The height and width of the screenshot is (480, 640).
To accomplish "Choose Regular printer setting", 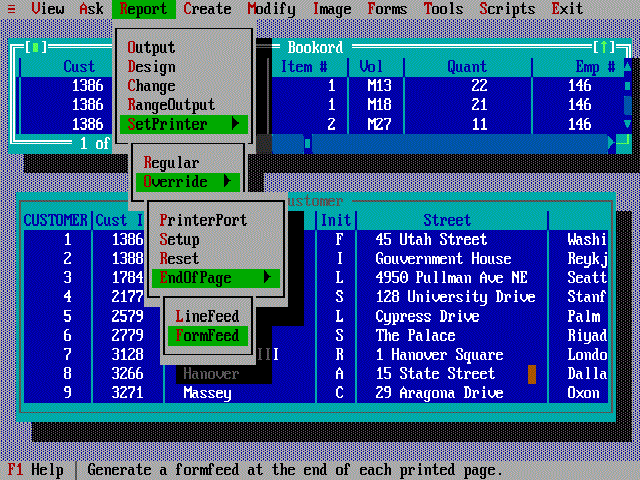I will pos(171,163).
